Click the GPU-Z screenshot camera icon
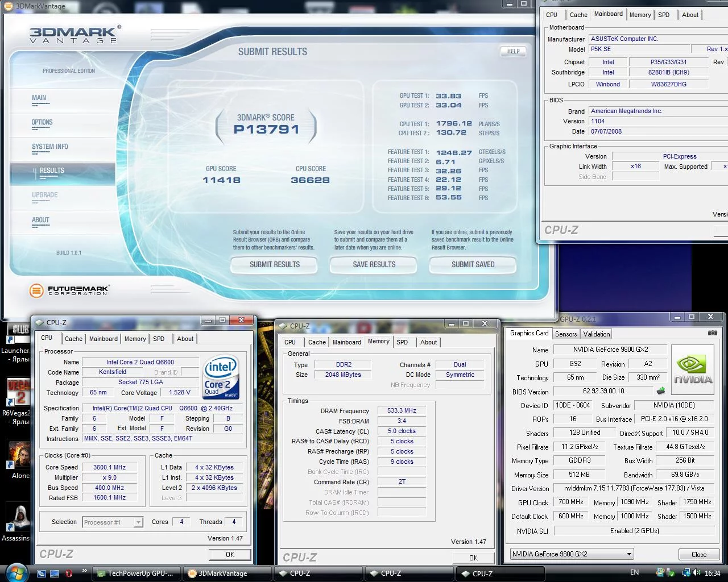728x582 pixels. 712,333
